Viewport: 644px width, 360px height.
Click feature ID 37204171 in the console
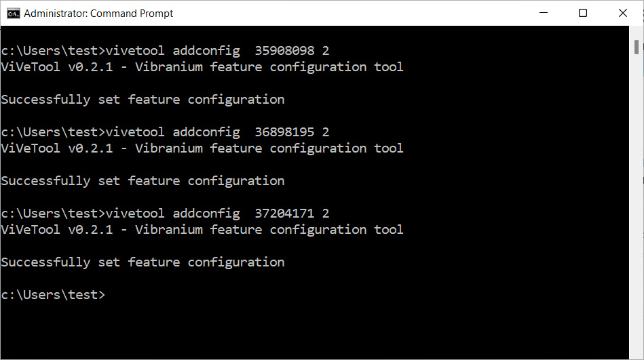[284, 214]
